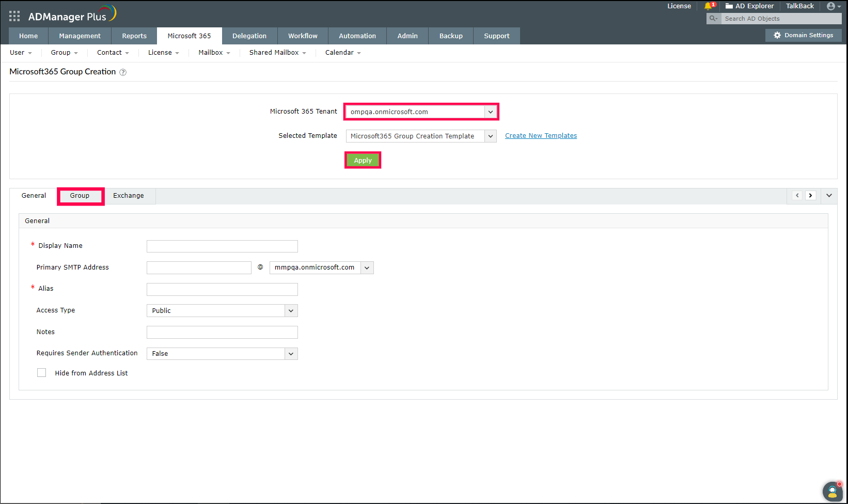The image size is (848, 504).
Task: Open the Access Type dropdown
Action: tap(223, 310)
